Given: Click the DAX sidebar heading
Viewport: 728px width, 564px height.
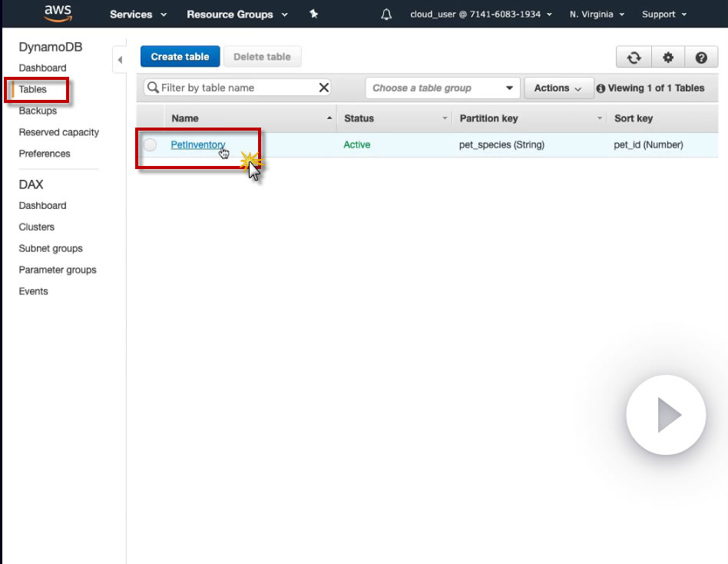Looking at the screenshot, I should pos(31,184).
